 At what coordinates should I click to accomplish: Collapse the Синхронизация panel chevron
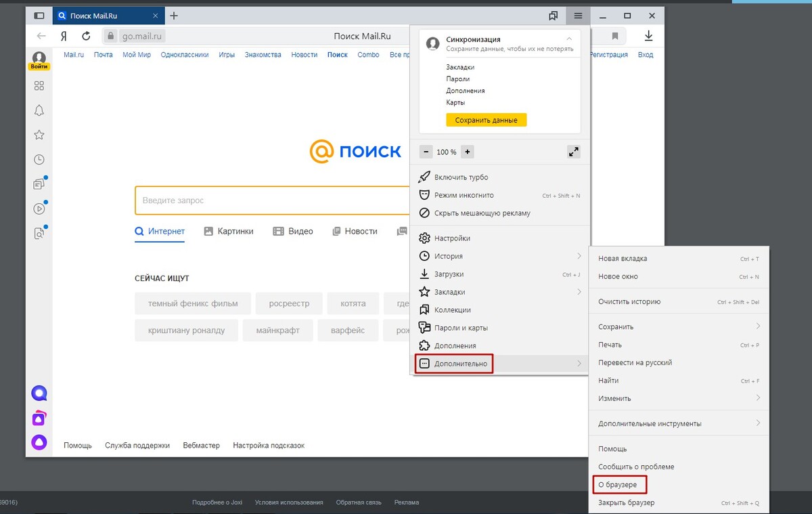pyautogui.click(x=569, y=39)
